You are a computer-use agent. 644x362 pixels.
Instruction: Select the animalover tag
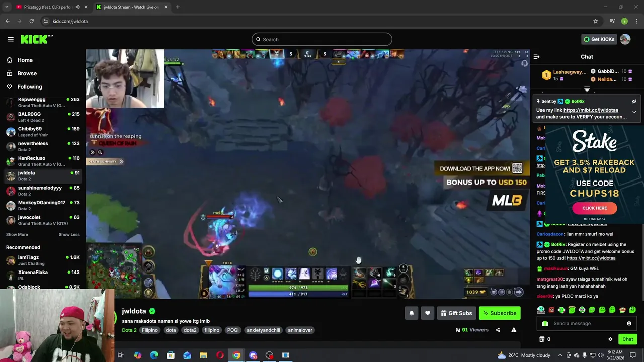300,330
